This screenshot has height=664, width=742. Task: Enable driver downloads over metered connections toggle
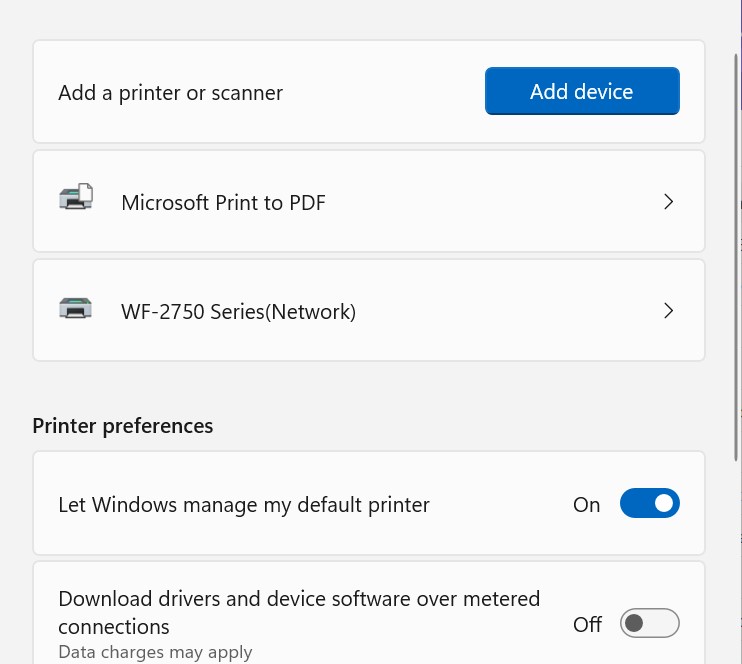pos(649,624)
